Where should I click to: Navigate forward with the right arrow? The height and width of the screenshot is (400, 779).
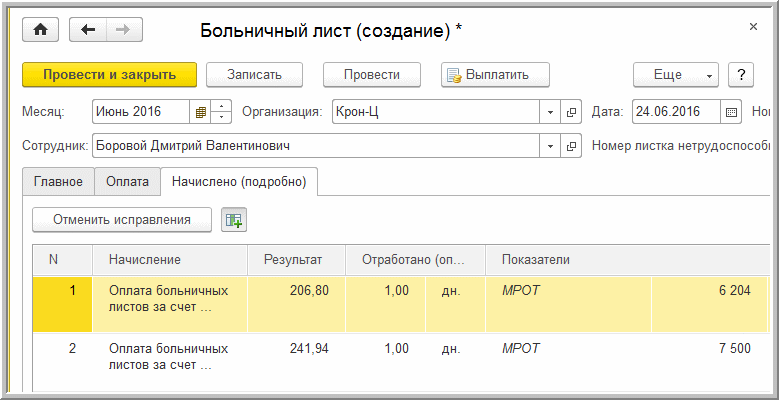pos(124,30)
